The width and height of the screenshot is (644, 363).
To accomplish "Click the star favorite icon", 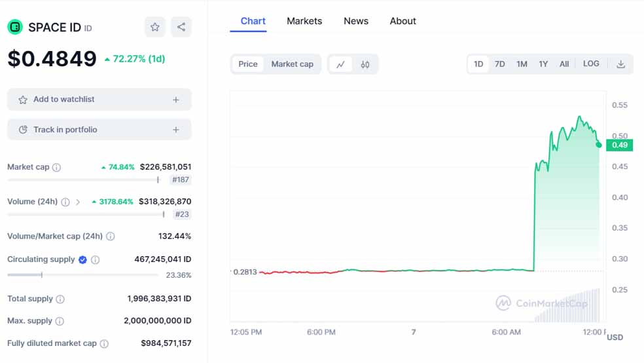I will (155, 27).
